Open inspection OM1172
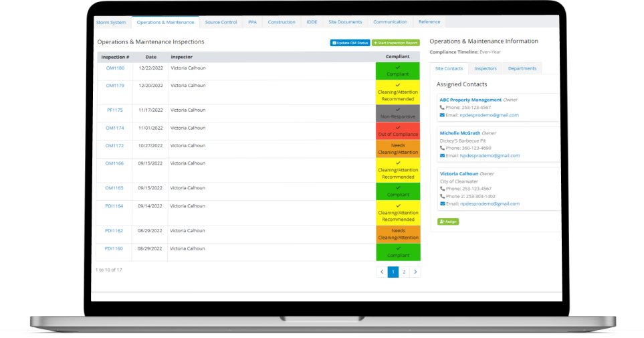644x338 pixels. coord(114,145)
